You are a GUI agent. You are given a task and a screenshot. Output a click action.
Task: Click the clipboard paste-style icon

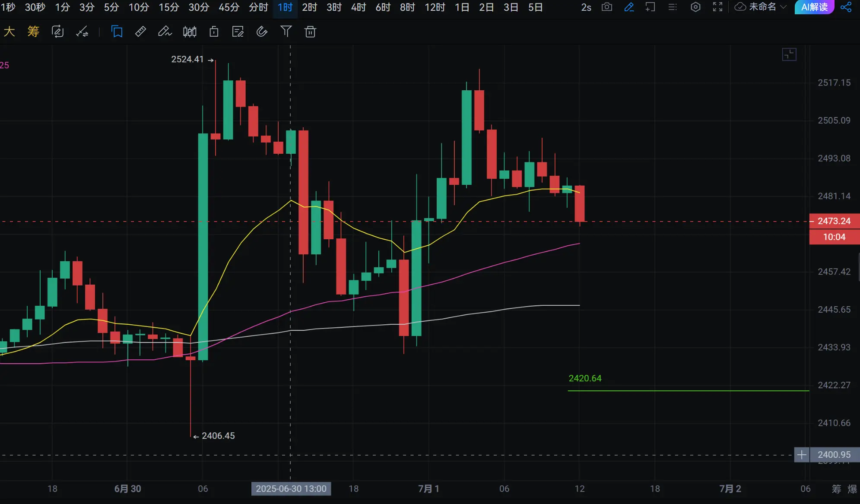(x=214, y=32)
